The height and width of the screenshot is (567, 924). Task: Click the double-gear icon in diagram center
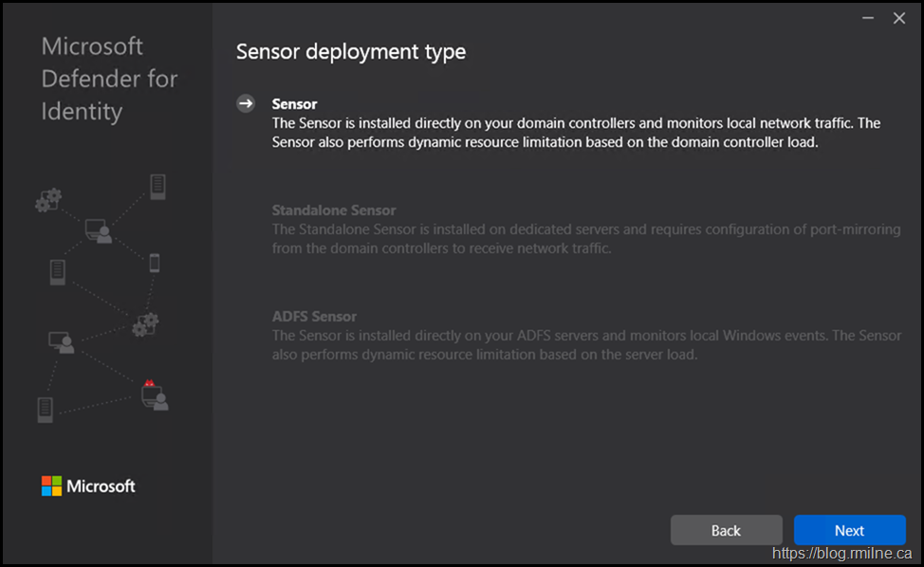point(145,324)
